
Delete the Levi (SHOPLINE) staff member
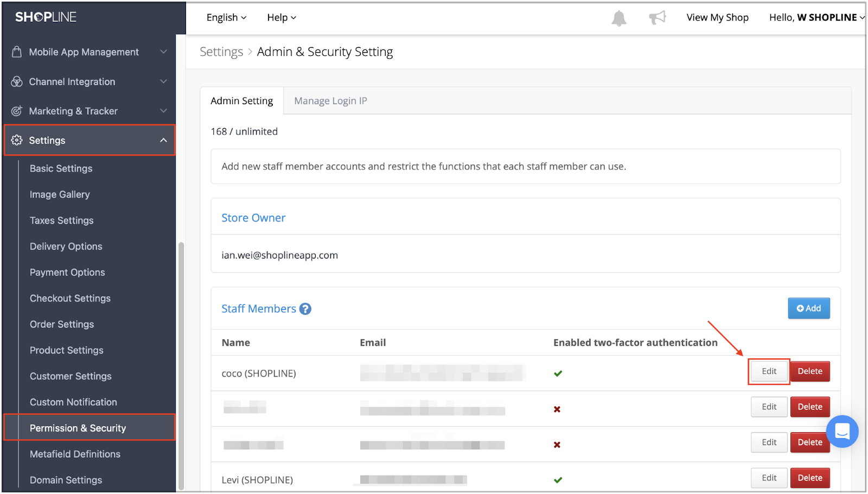pos(810,478)
